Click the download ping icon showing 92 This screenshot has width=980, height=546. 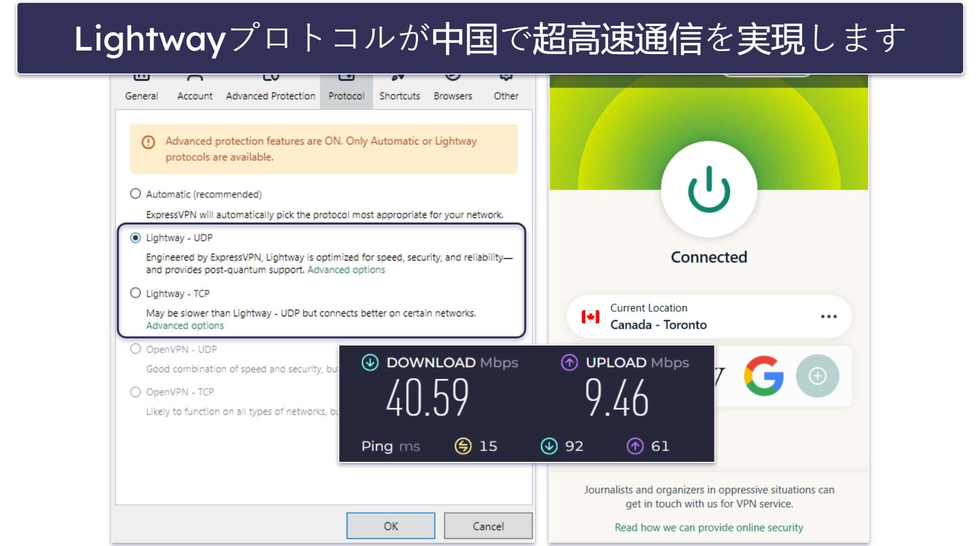pos(549,446)
